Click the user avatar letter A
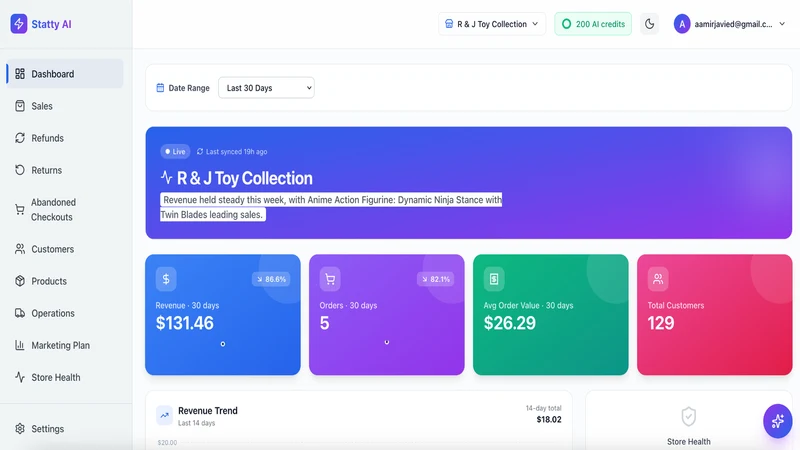The width and height of the screenshot is (800, 450). tap(682, 24)
